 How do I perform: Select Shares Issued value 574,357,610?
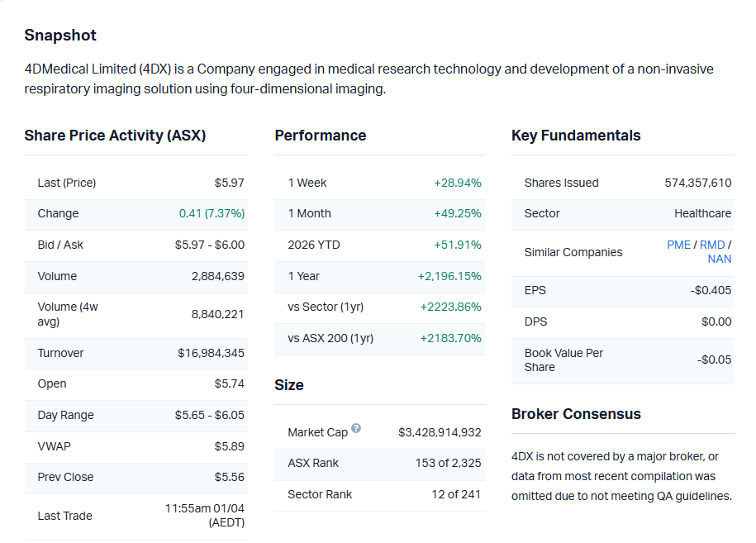(x=698, y=183)
